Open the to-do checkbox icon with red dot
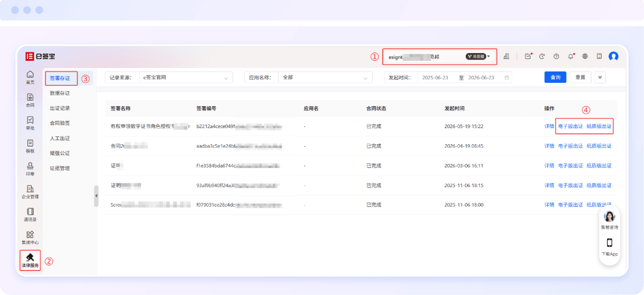 (x=528, y=57)
